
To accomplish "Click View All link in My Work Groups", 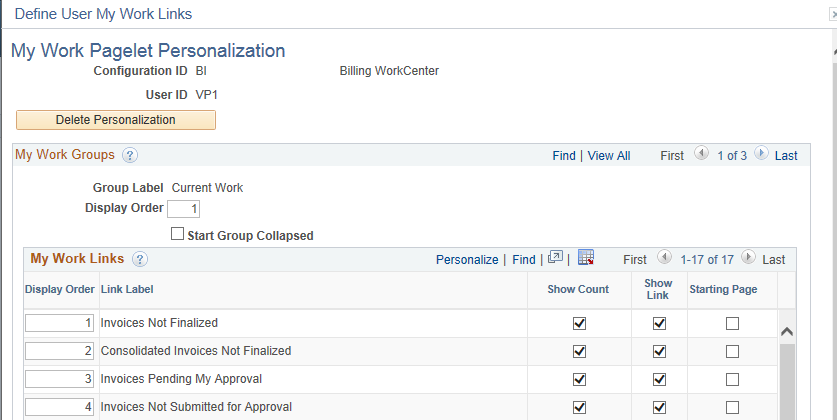I will point(609,156).
